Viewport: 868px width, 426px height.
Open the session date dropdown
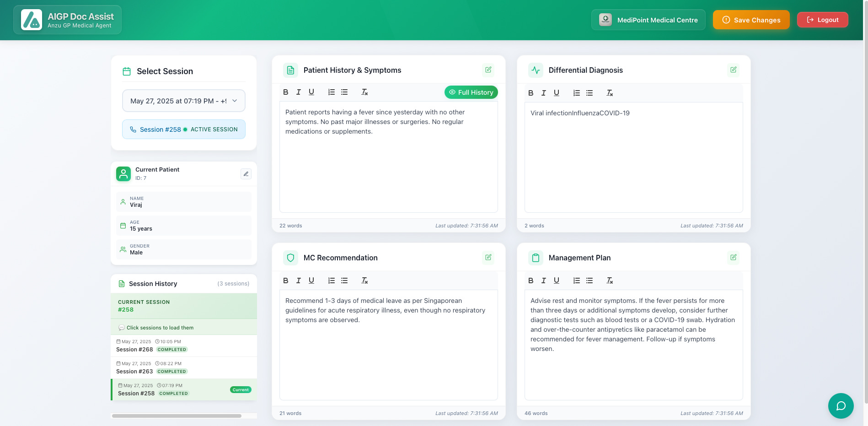coord(184,101)
